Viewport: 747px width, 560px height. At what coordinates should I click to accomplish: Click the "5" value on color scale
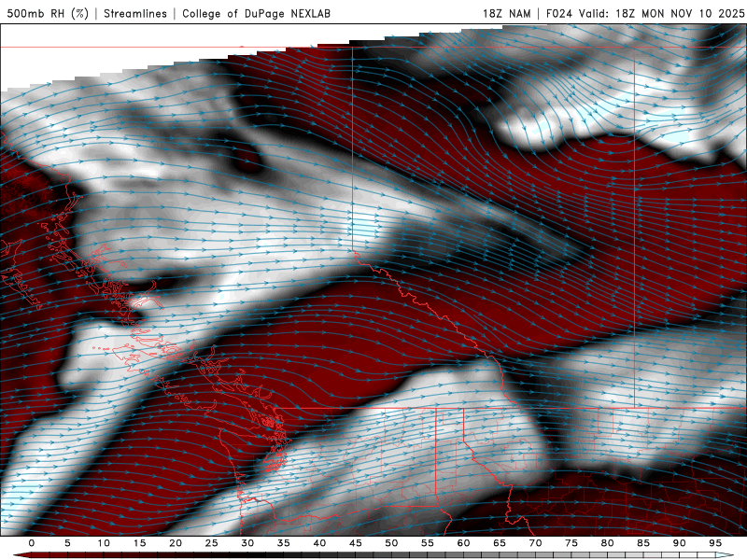(x=67, y=543)
